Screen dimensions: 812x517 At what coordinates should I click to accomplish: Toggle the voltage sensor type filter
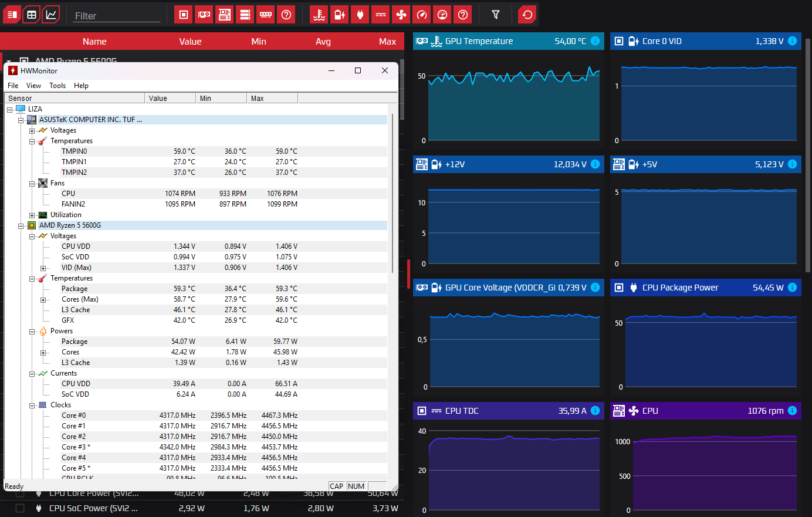point(340,15)
